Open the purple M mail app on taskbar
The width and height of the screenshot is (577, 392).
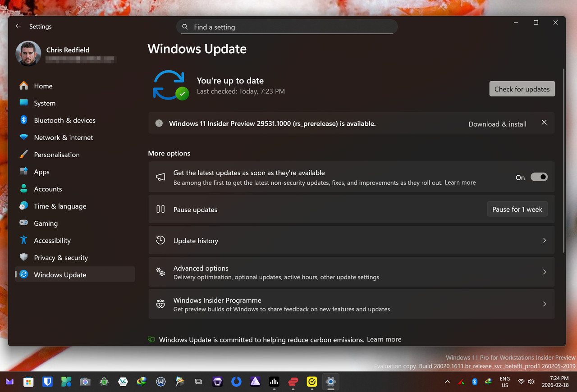[x=9, y=382]
